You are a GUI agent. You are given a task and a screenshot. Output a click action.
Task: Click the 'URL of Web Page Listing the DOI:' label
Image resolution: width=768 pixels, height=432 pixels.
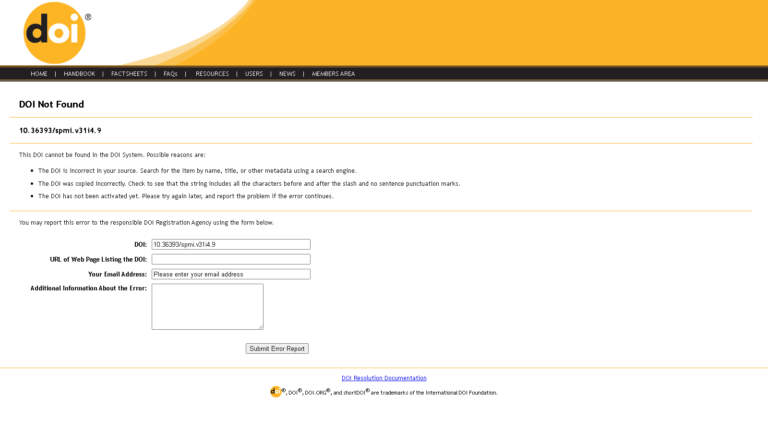[x=98, y=259]
